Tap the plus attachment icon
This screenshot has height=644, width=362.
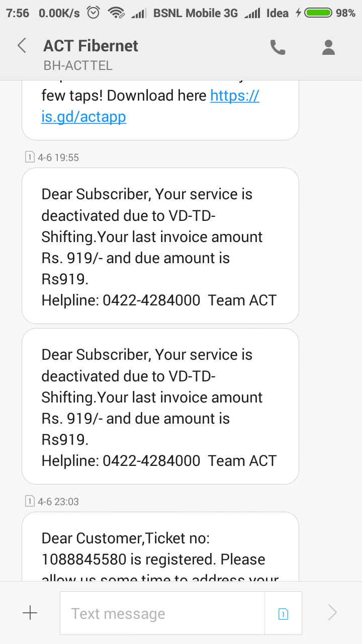(30, 612)
